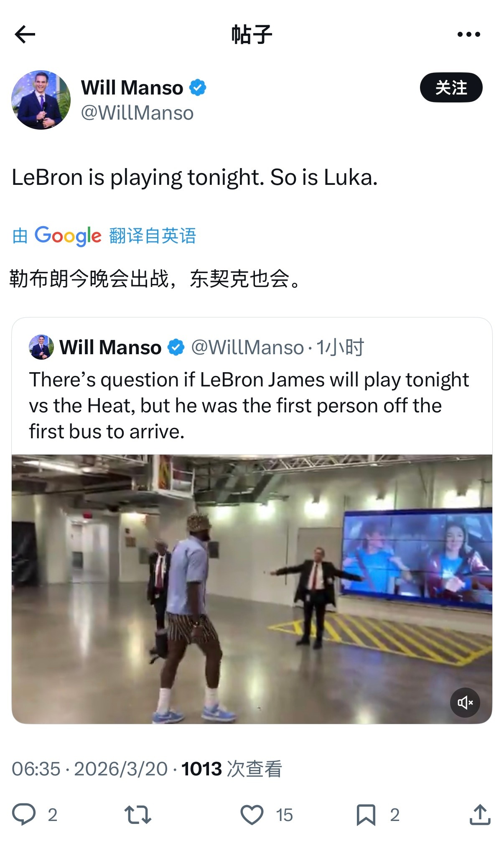Image resolution: width=504 pixels, height=849 pixels.
Task: Tap the repost arrows icon
Action: point(137,815)
